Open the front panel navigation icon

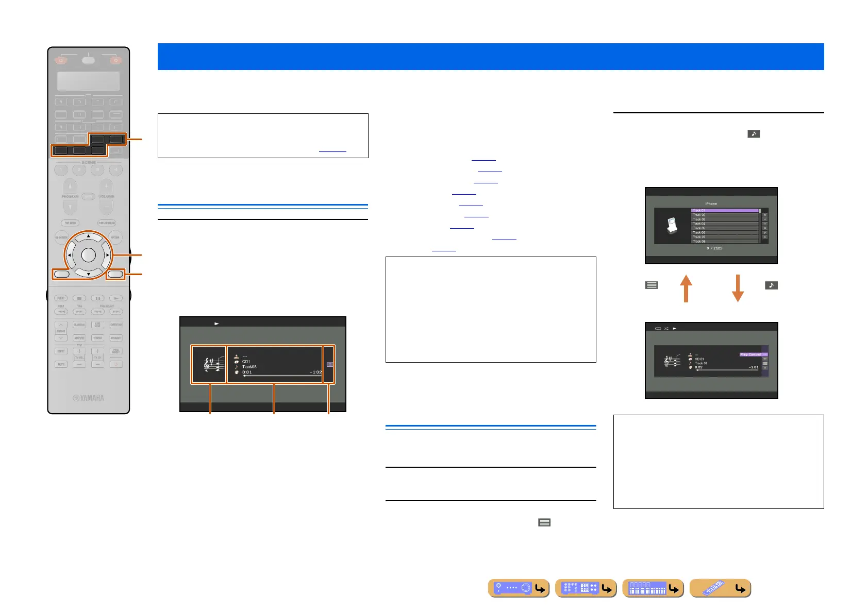(519, 588)
